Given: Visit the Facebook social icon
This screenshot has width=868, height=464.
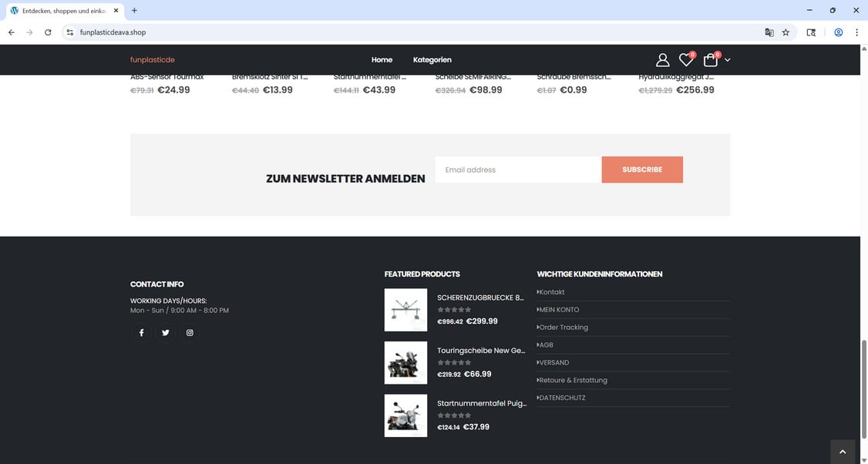Looking at the screenshot, I should pos(141,332).
